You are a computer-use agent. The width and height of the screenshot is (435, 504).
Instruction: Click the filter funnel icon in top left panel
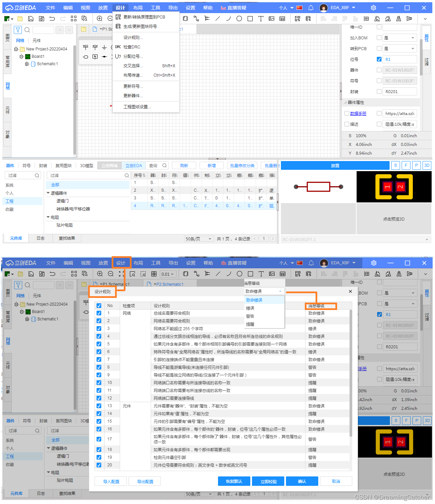[18, 30]
